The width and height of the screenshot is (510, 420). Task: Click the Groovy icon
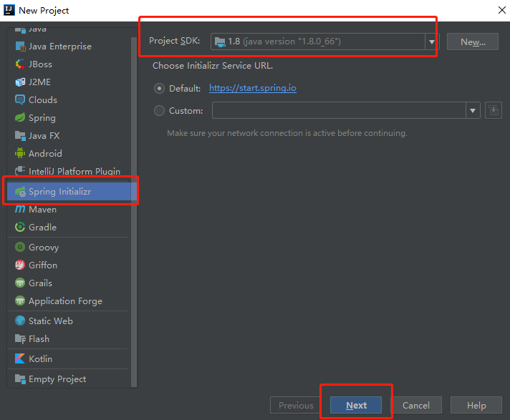(20, 247)
